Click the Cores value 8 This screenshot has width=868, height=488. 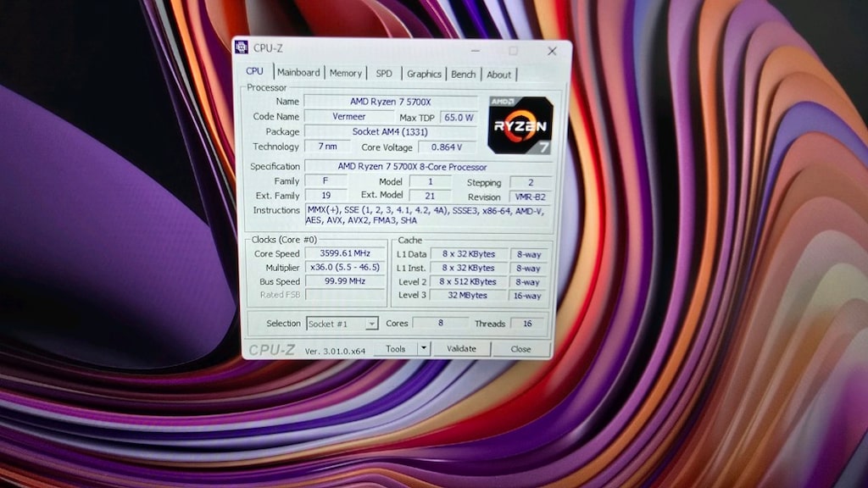coord(441,323)
